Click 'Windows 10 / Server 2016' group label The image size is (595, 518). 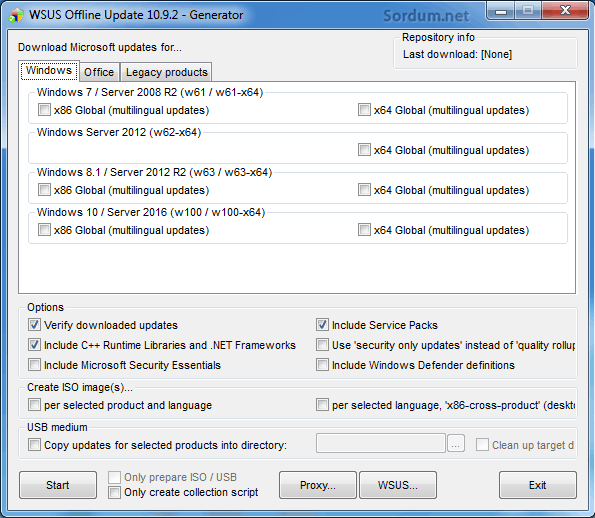point(151,212)
